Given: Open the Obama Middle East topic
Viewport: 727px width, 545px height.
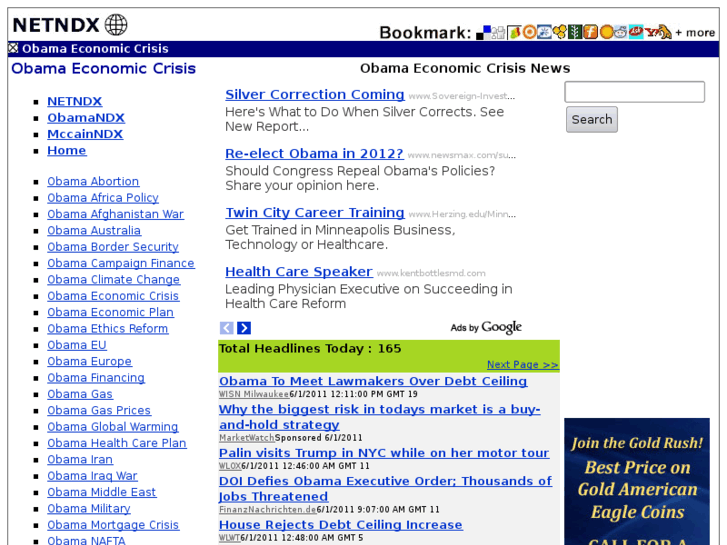Looking at the screenshot, I should [102, 492].
